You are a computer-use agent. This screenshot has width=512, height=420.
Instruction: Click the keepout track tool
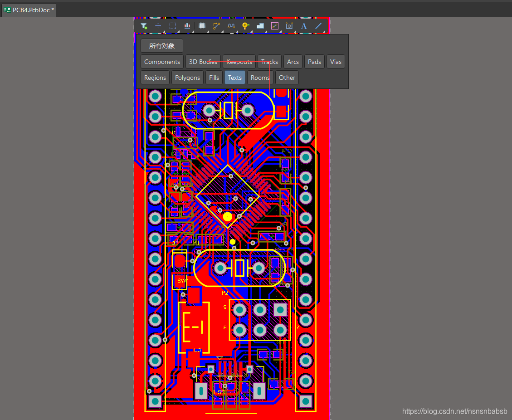pyautogui.click(x=275, y=26)
